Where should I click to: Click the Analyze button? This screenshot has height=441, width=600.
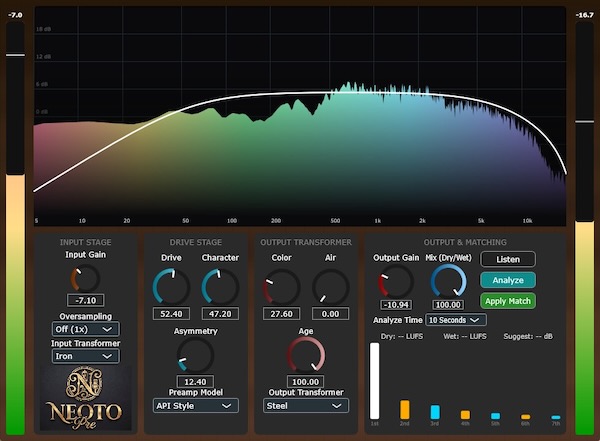click(508, 280)
